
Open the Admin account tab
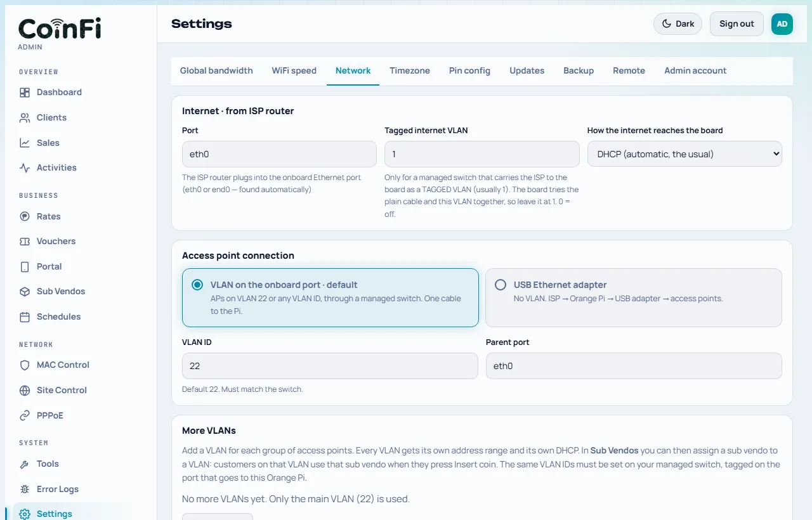(x=695, y=70)
